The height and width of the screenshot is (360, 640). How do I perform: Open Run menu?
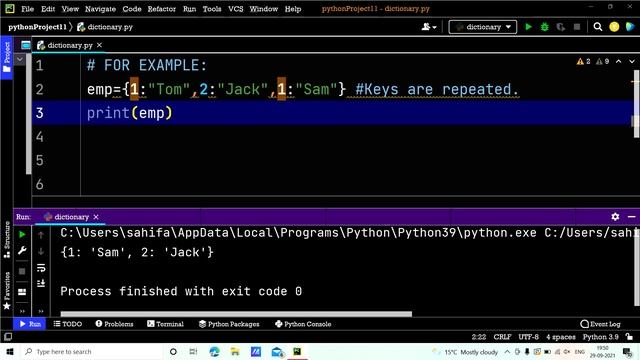tap(189, 9)
